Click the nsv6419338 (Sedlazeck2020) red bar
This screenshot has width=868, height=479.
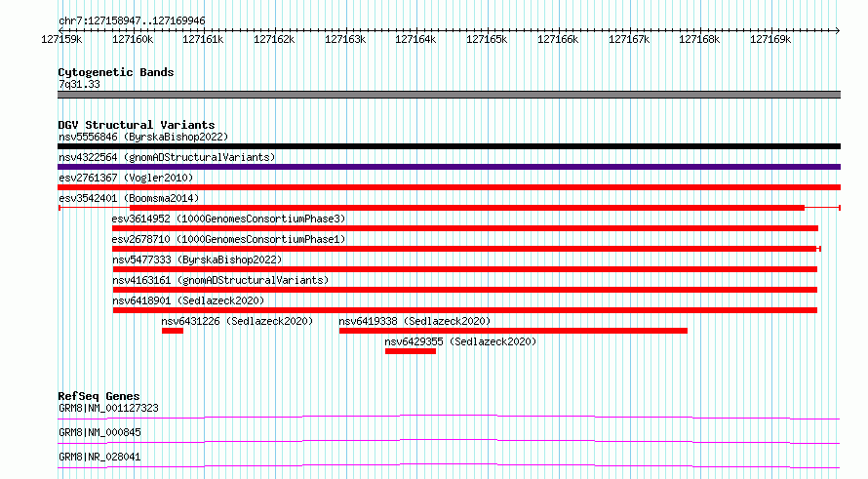click(513, 331)
